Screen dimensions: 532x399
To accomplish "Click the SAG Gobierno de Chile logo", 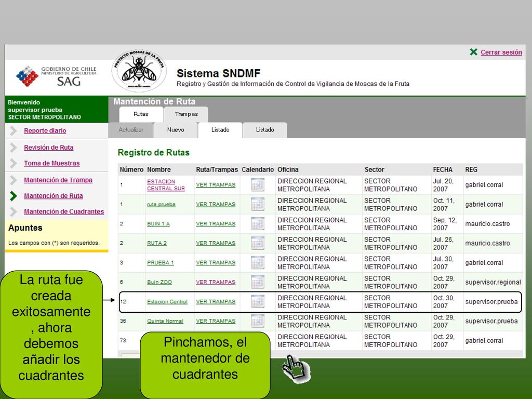I will pos(56,76).
